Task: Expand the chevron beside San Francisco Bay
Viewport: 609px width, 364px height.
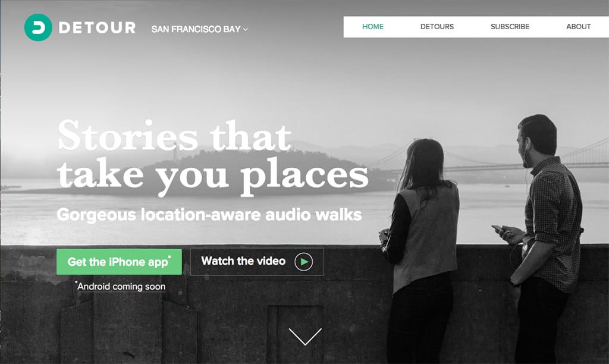Action: (246, 30)
